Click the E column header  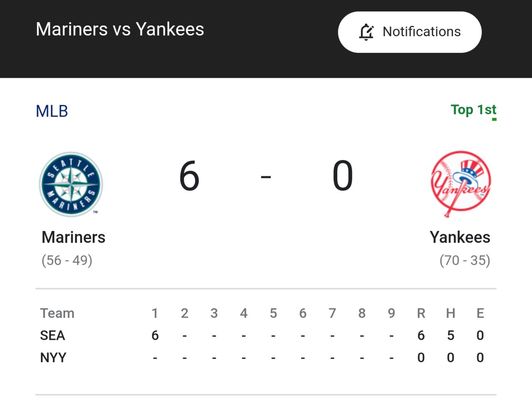click(x=480, y=313)
